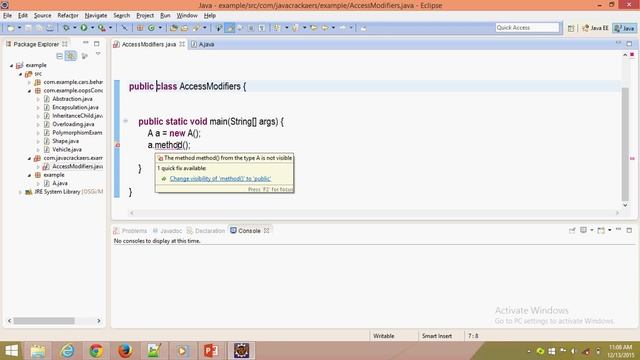Screen dimensions: 640x360
Task: Run the program with green play icon
Action: click(x=84, y=28)
